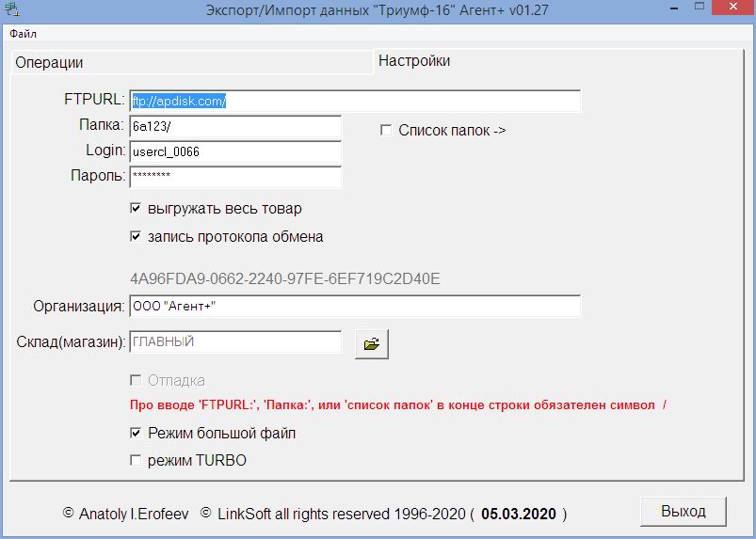
Task: Click the red hint about trailing slash
Action: pyautogui.click(x=398, y=404)
